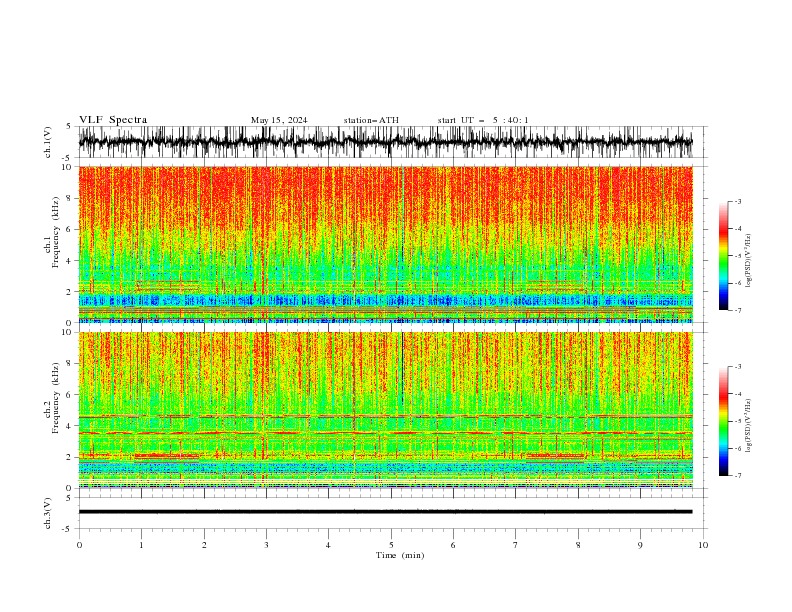
Task: Click the "4" kHz tick on ch.2 spectrogram axis
Action: [x=70, y=426]
